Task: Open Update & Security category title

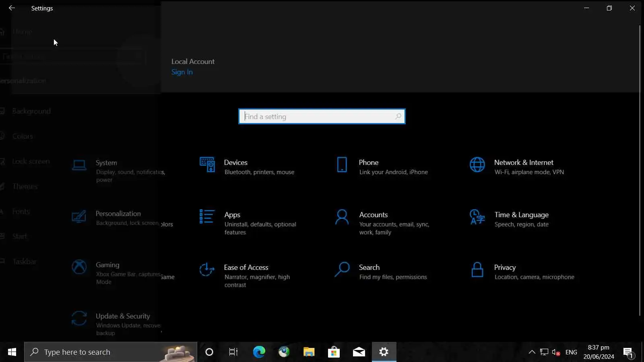Action: pos(123,316)
